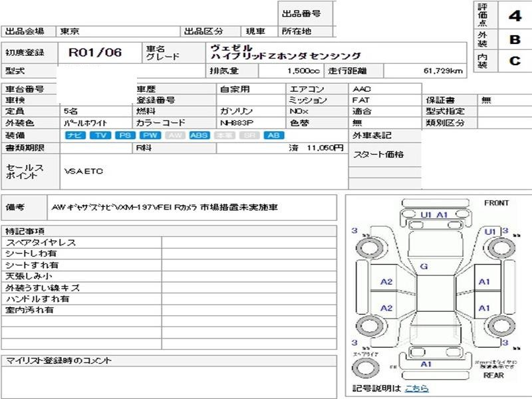Click the car name ヴェゼル
The image size is (532, 399).
[x=231, y=48]
